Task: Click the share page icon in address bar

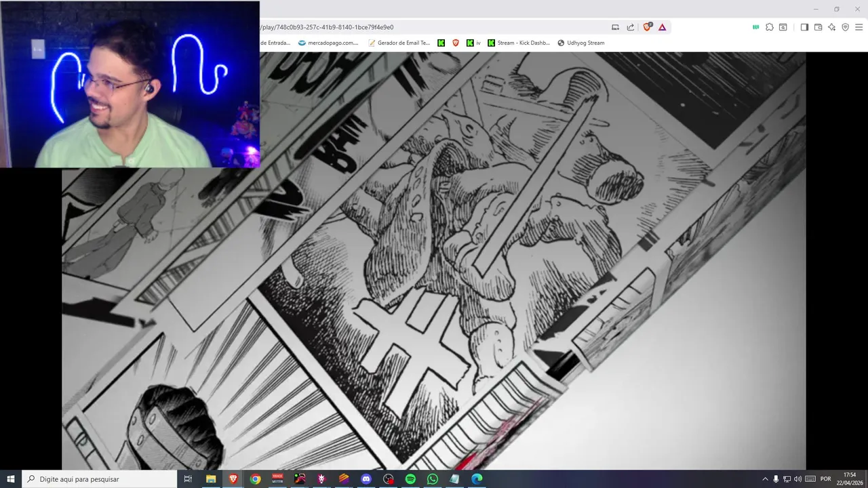Action: (x=630, y=27)
